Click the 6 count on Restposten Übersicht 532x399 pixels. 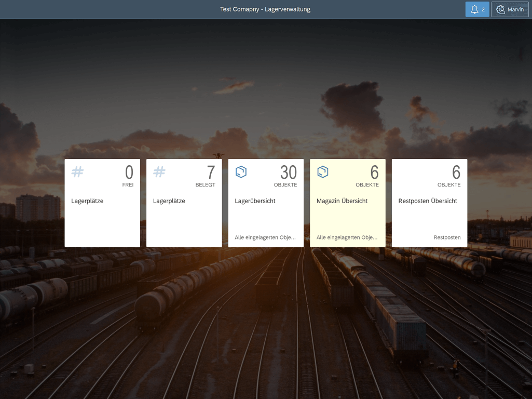456,172
